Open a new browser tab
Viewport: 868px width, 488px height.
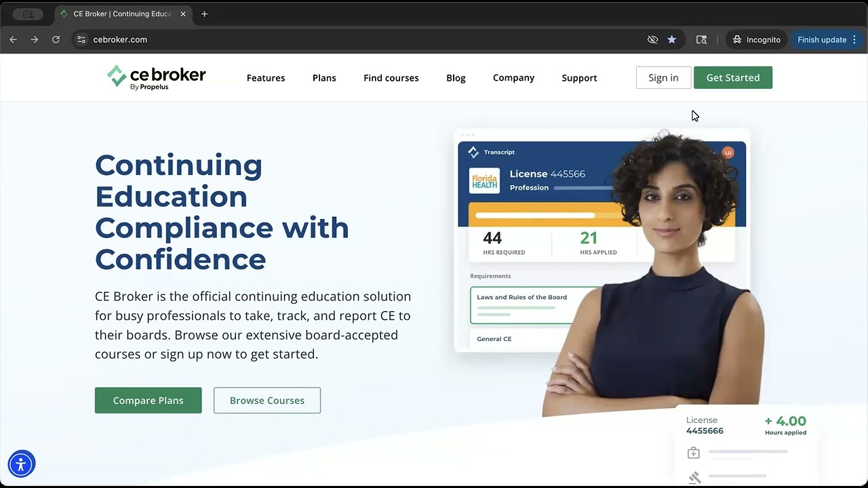click(204, 14)
